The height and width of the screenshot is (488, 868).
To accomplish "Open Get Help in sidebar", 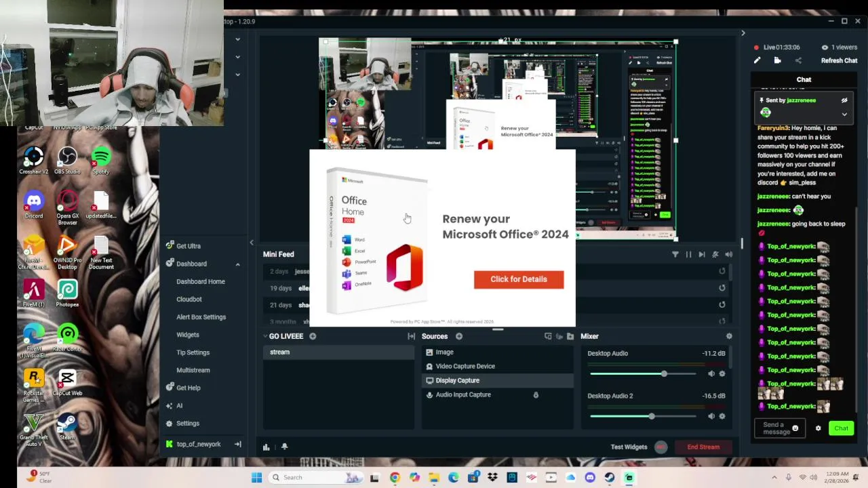I will (183, 388).
